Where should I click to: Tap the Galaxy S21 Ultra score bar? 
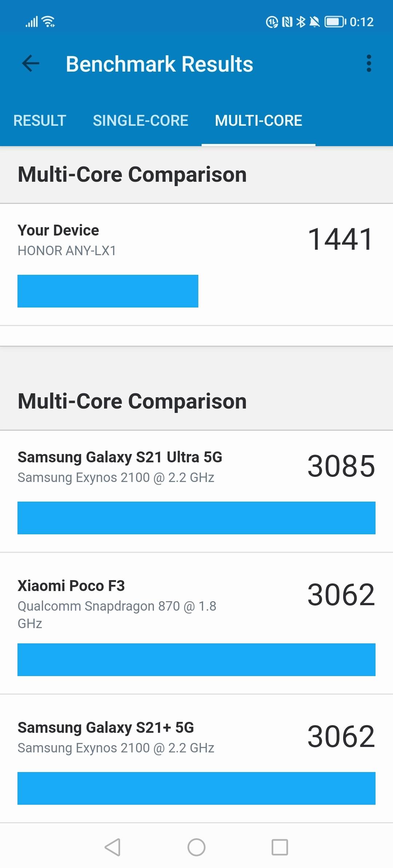pyautogui.click(x=196, y=518)
